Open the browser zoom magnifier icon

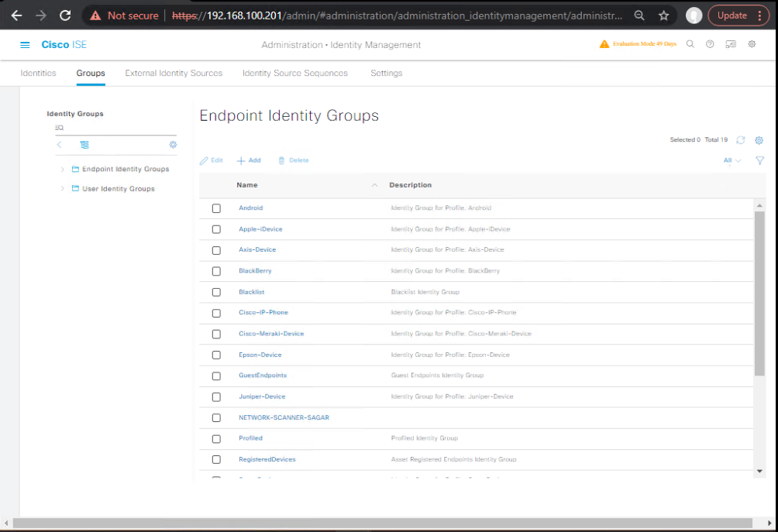(x=639, y=15)
